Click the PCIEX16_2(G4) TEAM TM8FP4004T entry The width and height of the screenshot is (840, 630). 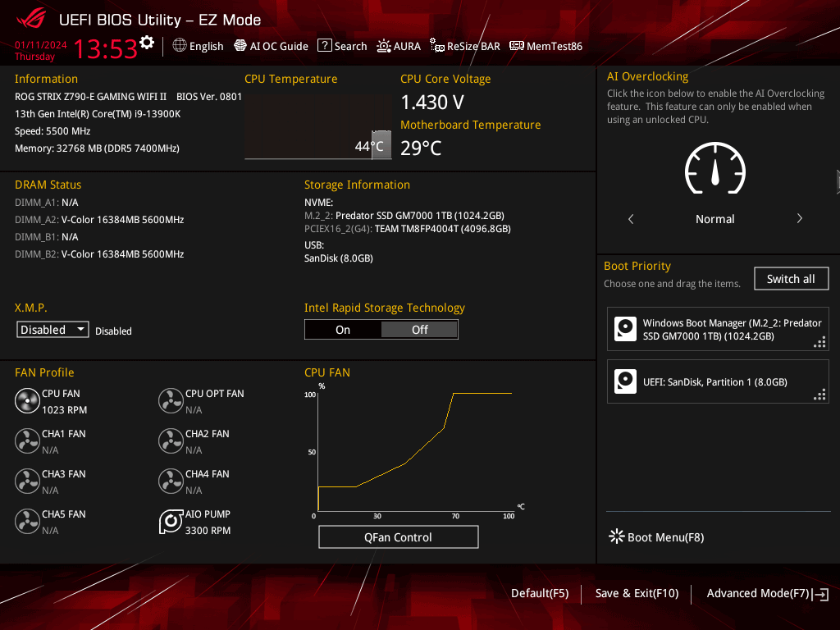pos(407,229)
